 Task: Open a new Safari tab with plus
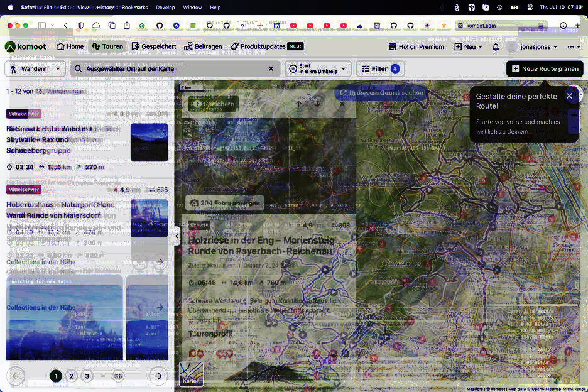point(578,26)
